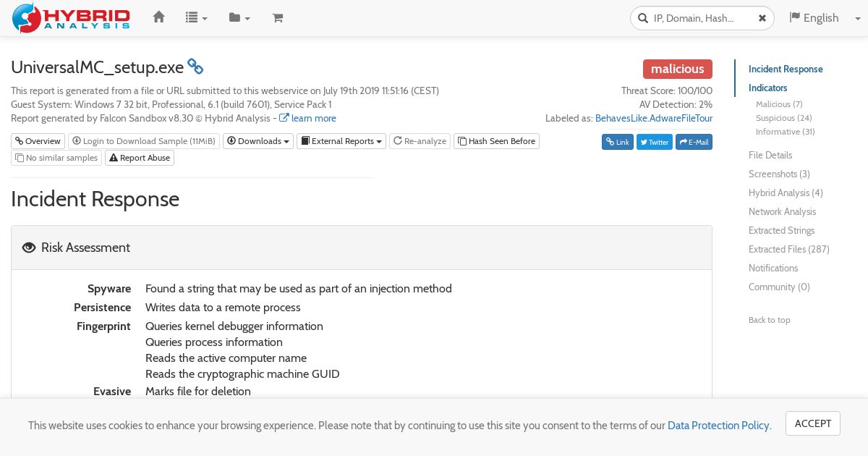Copy permalink via chain icon beside filename
This screenshot has height=456, width=868.
(x=195, y=67)
